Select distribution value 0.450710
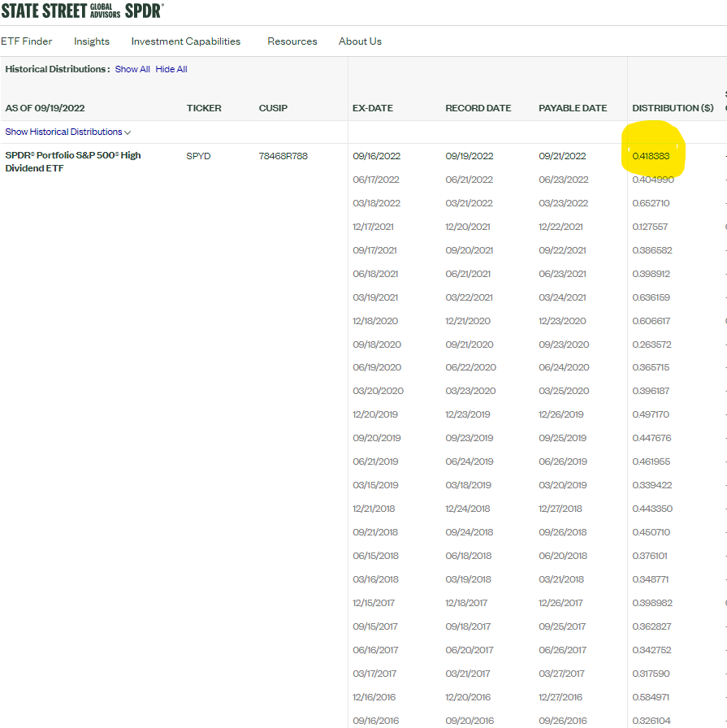The width and height of the screenshot is (727, 728). point(651,532)
